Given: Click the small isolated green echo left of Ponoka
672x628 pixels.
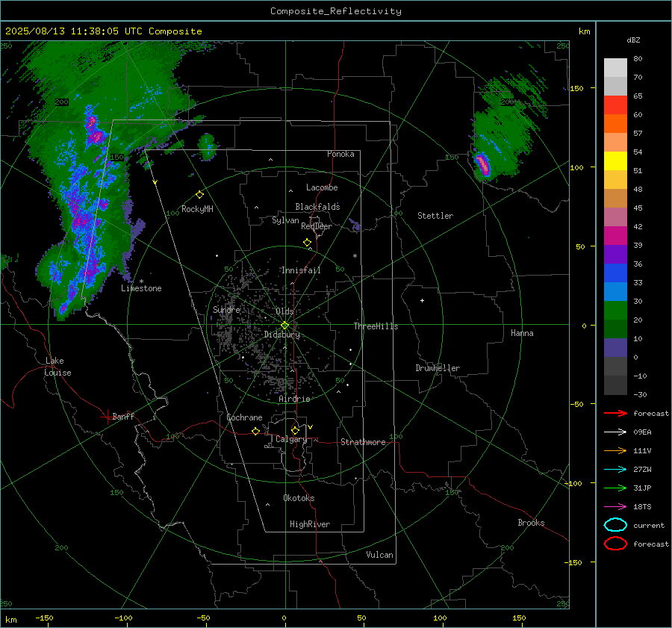Looking at the screenshot, I should point(208,146).
